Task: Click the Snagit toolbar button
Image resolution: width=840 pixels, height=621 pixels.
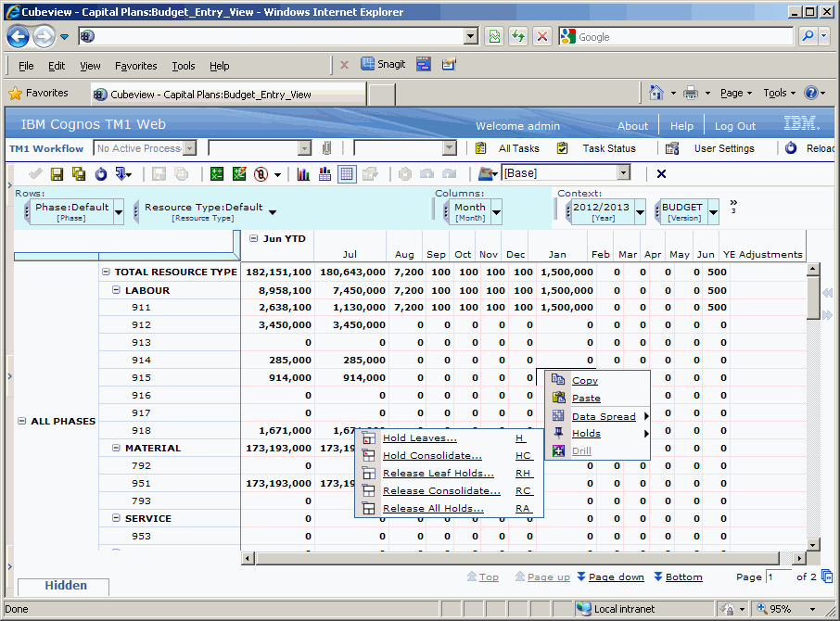Action: [383, 64]
